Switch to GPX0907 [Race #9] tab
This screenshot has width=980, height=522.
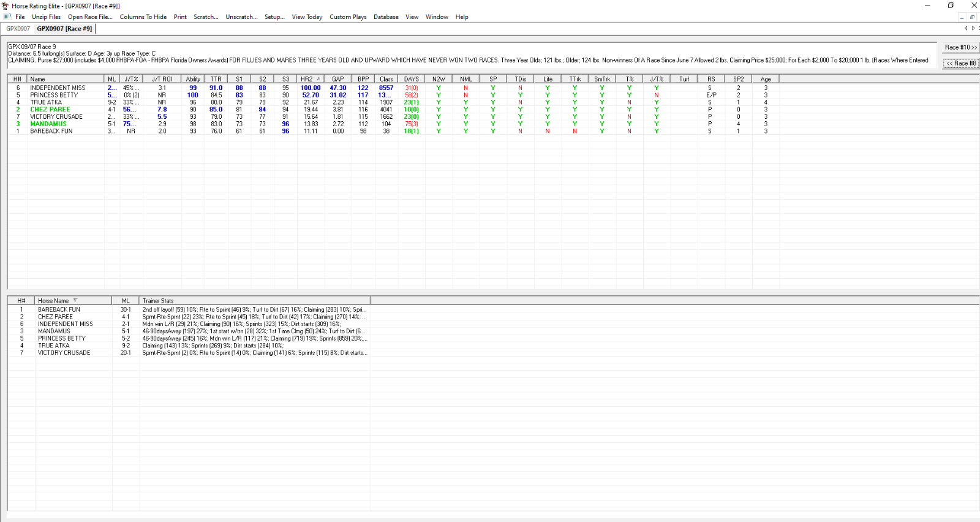pos(64,29)
